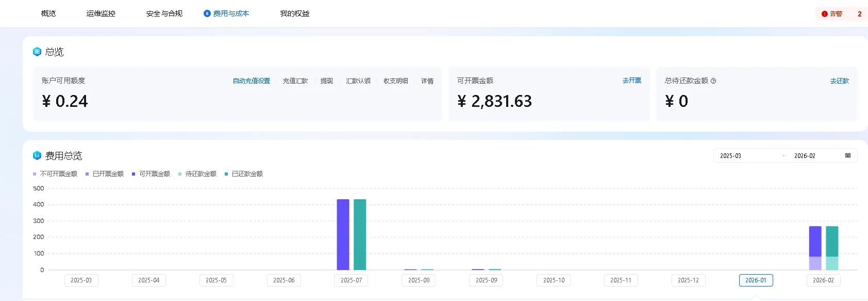Image resolution: width=868 pixels, height=301 pixels.
Task: Click the help icon beside 总待还款金额
Action: 713,81
